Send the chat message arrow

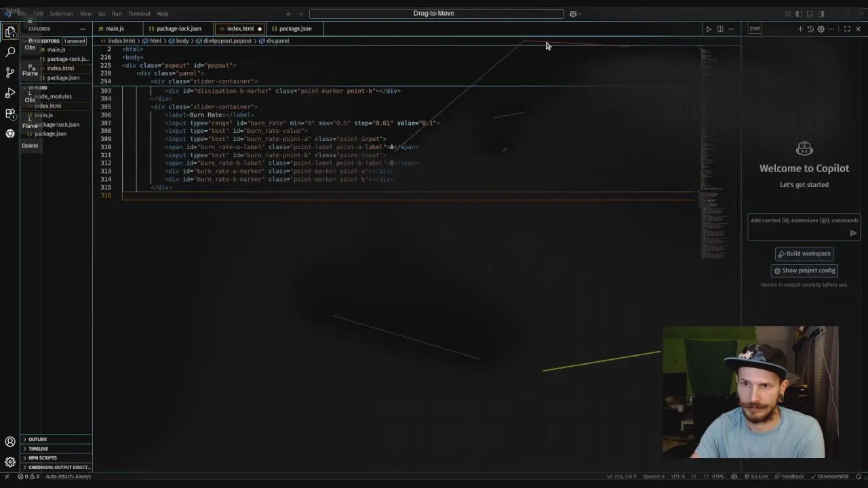(x=853, y=233)
